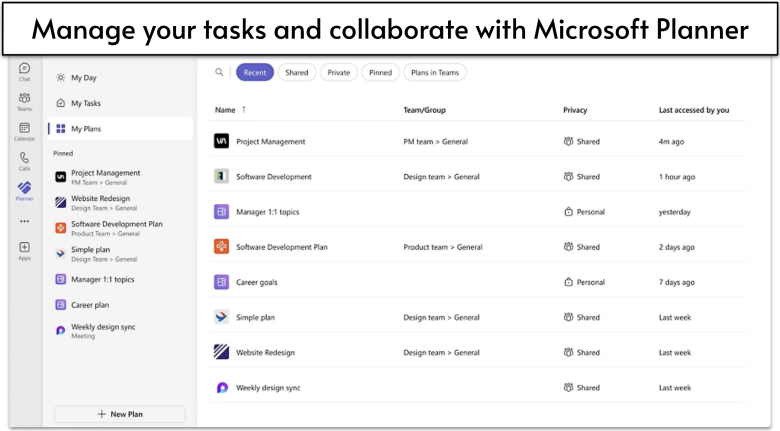The image size is (780, 431).
Task: Click the 'Product team > General' cell
Action: pyautogui.click(x=443, y=247)
